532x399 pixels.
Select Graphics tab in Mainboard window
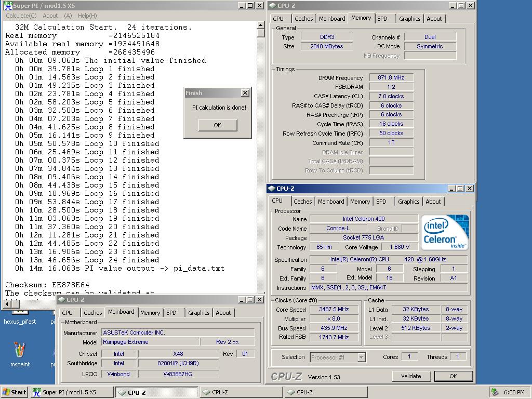(x=198, y=313)
